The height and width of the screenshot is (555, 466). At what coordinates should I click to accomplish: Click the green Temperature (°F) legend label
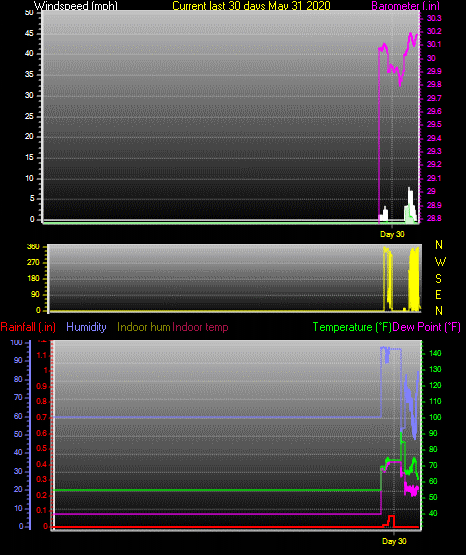tap(352, 327)
